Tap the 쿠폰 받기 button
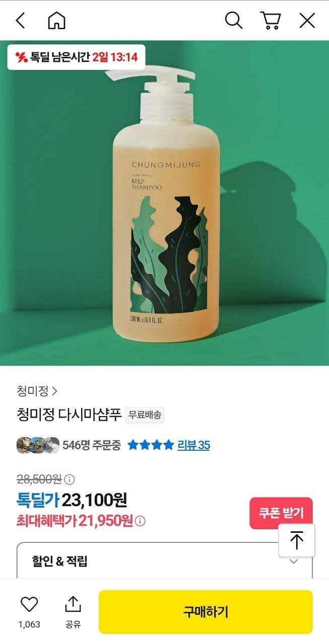Image resolution: width=329 pixels, height=644 pixels. point(281,513)
